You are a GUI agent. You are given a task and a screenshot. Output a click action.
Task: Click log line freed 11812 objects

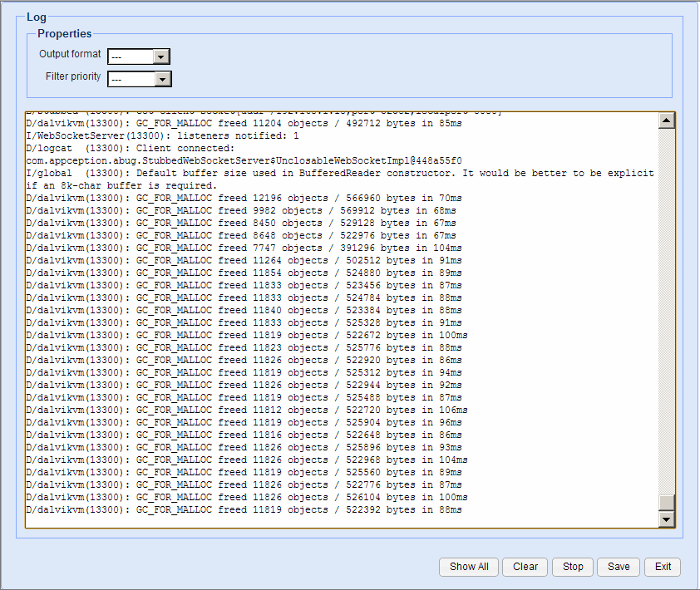(247, 411)
